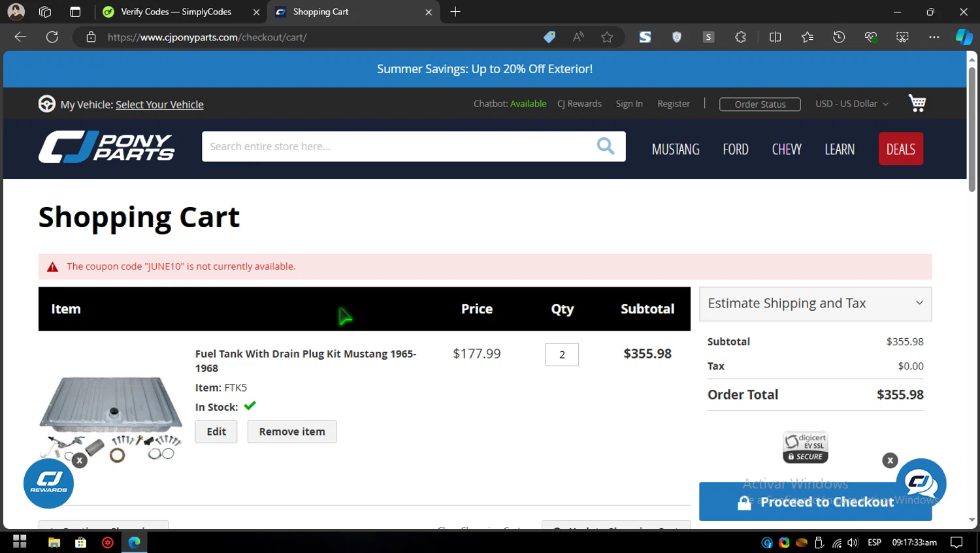Dismiss the chat bubble with its x
The width and height of the screenshot is (980, 553).
click(x=890, y=460)
